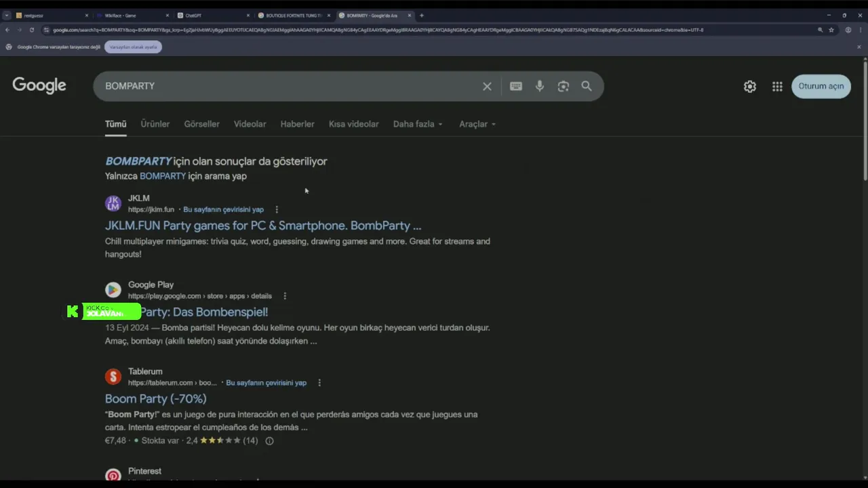
Task: Click the page vertical scrollbar
Action: [x=865, y=120]
